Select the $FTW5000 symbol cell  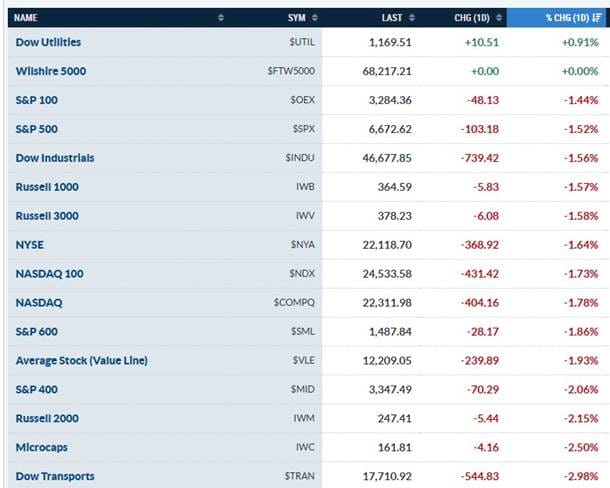tap(291, 71)
